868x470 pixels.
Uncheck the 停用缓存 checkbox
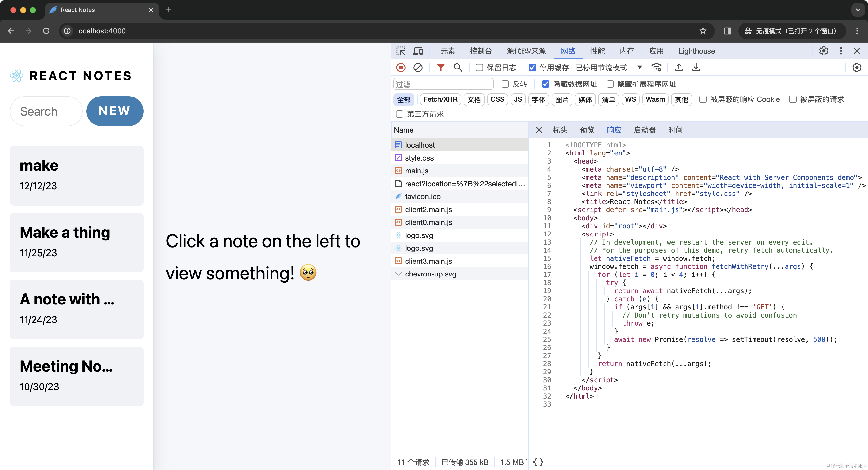click(x=532, y=68)
